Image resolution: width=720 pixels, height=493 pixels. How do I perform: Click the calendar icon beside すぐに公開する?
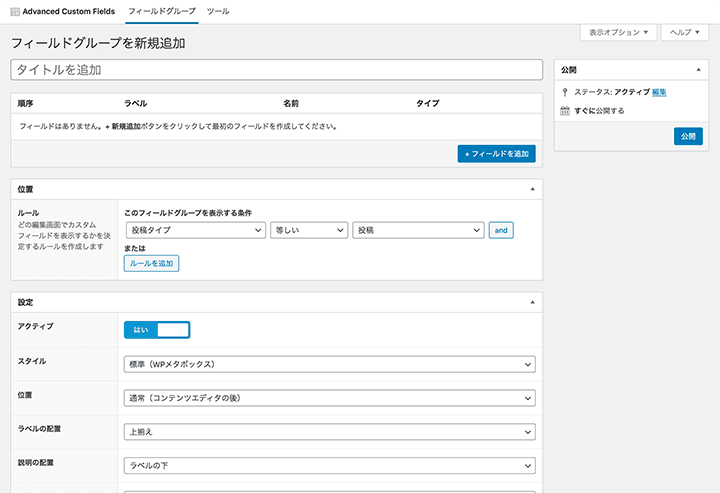click(565, 111)
